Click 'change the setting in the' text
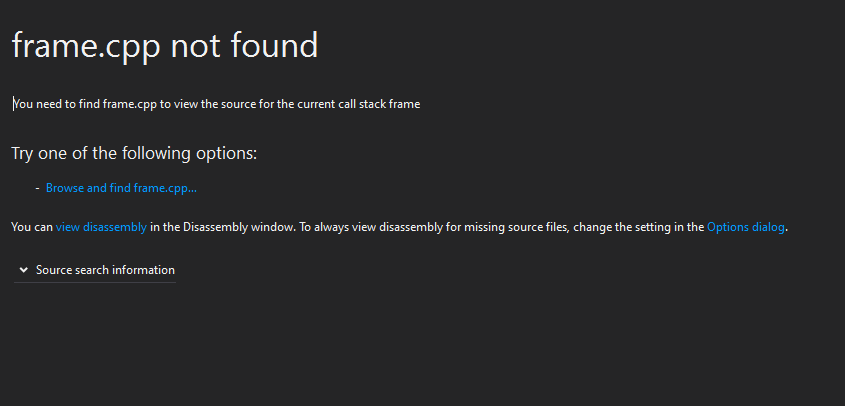The width and height of the screenshot is (845, 406). tap(639, 227)
